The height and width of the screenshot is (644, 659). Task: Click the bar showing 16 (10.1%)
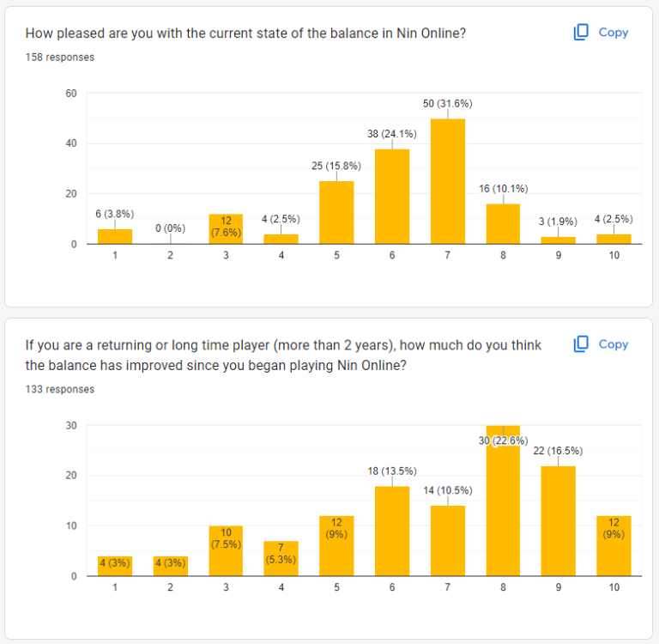tap(503, 224)
